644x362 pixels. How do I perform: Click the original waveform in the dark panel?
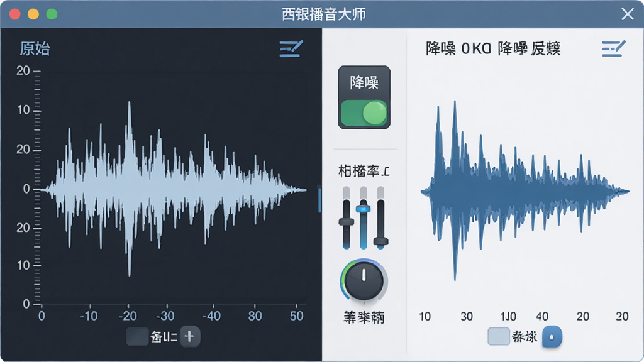(174, 189)
